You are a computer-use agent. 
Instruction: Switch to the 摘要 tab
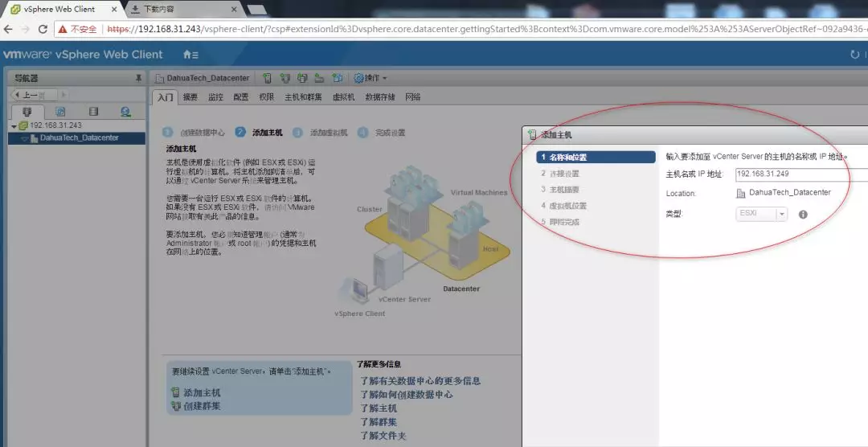tap(190, 97)
